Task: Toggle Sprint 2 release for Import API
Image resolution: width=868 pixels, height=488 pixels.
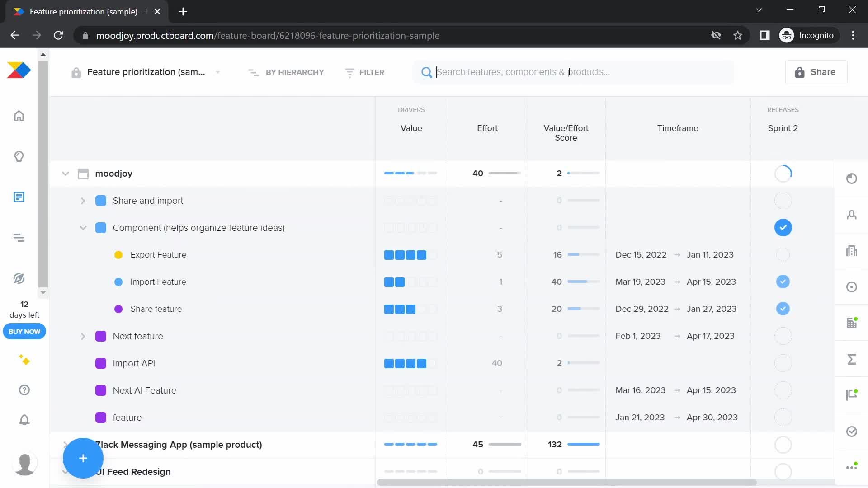Action: tap(783, 363)
